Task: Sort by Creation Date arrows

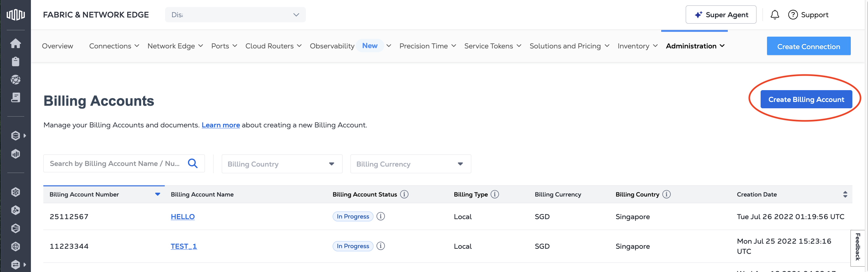Action: (845, 194)
